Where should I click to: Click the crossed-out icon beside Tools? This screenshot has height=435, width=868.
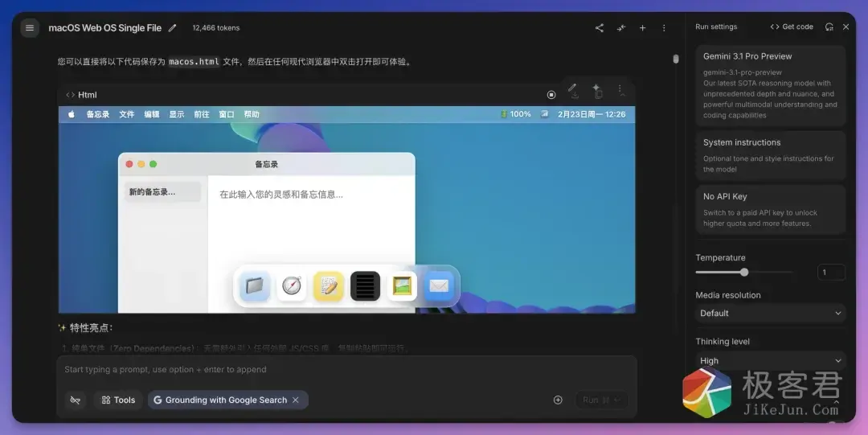click(x=76, y=400)
